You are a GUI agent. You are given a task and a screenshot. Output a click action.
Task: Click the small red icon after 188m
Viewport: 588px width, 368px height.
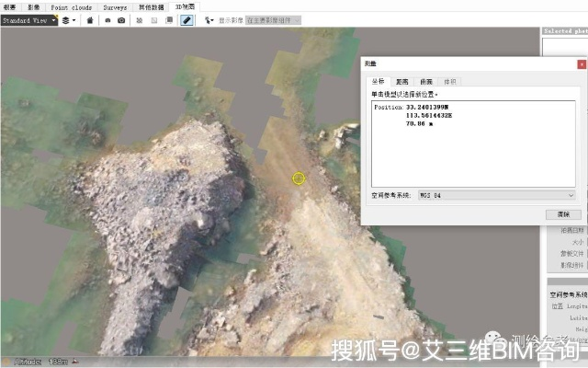(x=75, y=362)
